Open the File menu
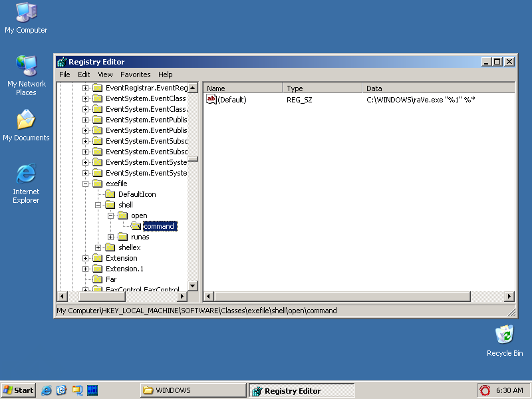 click(x=65, y=74)
